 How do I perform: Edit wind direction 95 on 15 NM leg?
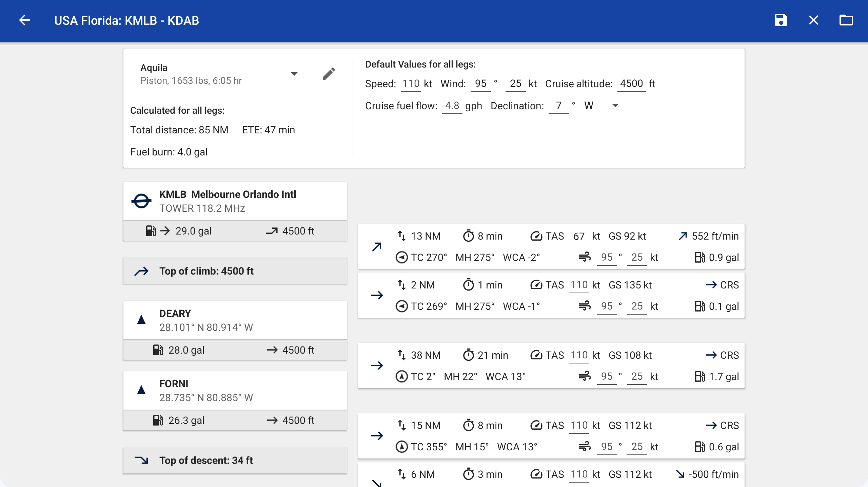(607, 447)
